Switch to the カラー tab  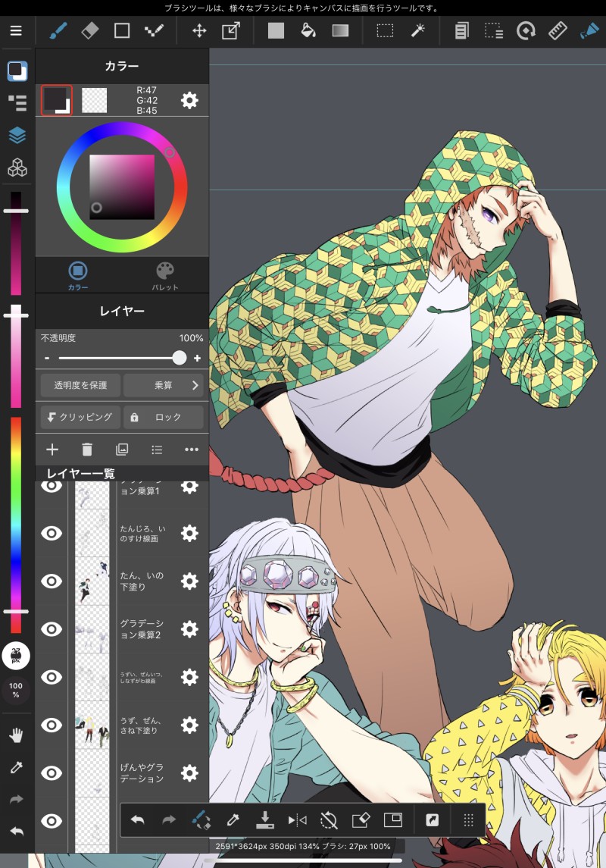click(78, 276)
